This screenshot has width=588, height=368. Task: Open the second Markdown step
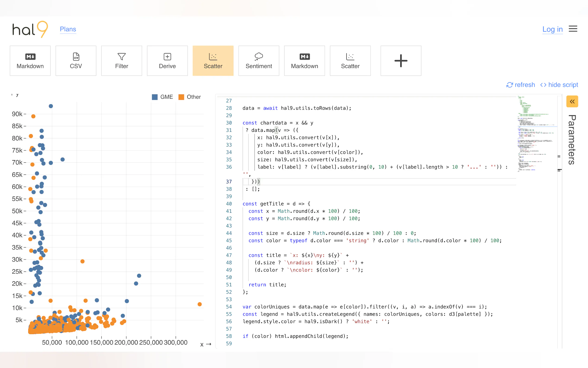point(304,61)
